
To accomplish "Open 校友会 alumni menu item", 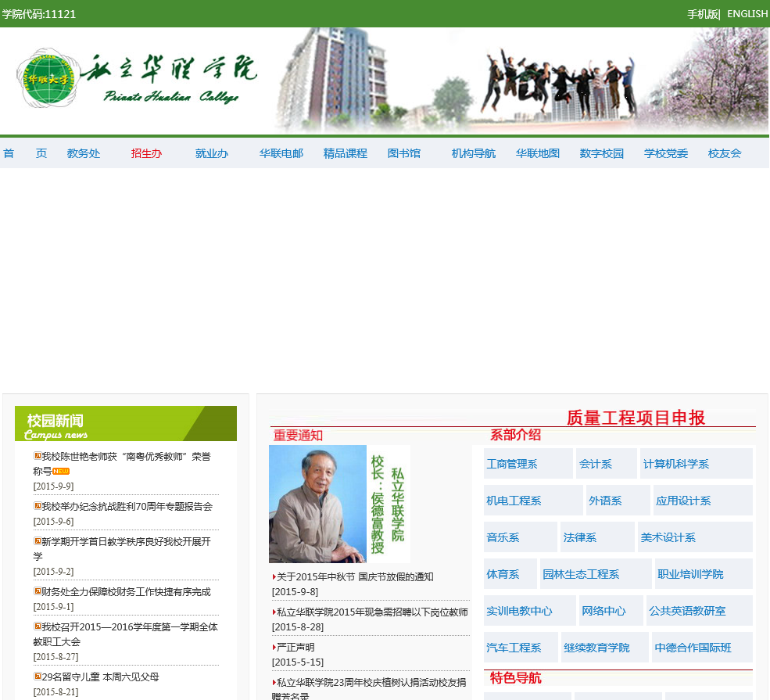I will pos(725,153).
